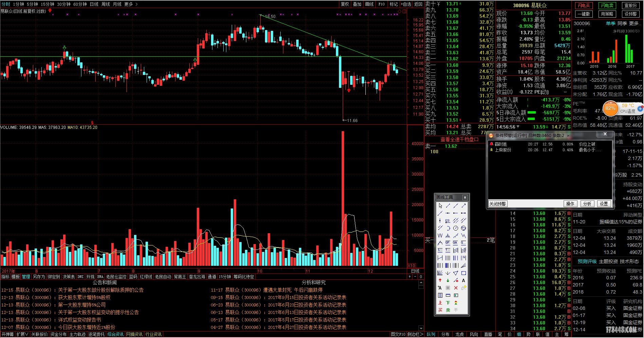The height and width of the screenshot is (338, 644).
Task: Switch to 主力轨迹 bottom tab
Action: [x=77, y=334]
